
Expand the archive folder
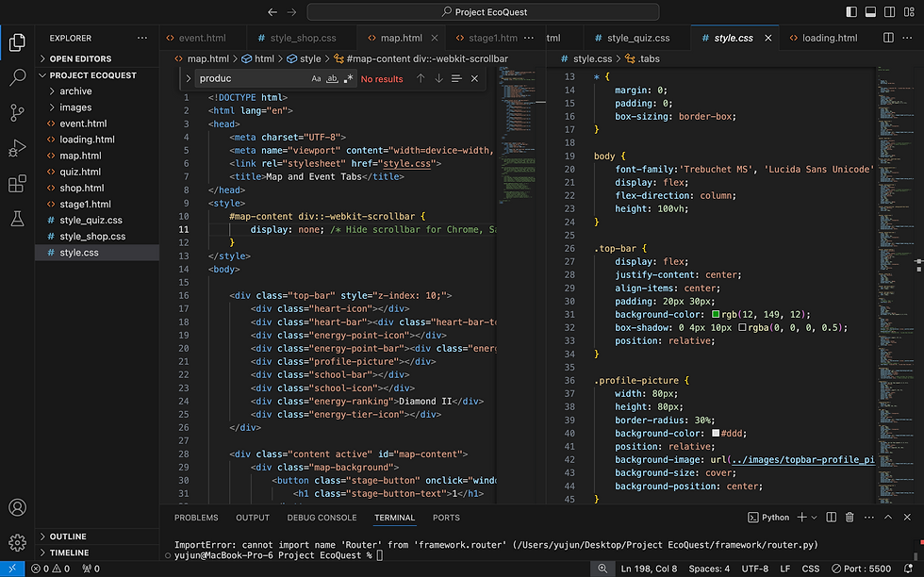coord(97,91)
